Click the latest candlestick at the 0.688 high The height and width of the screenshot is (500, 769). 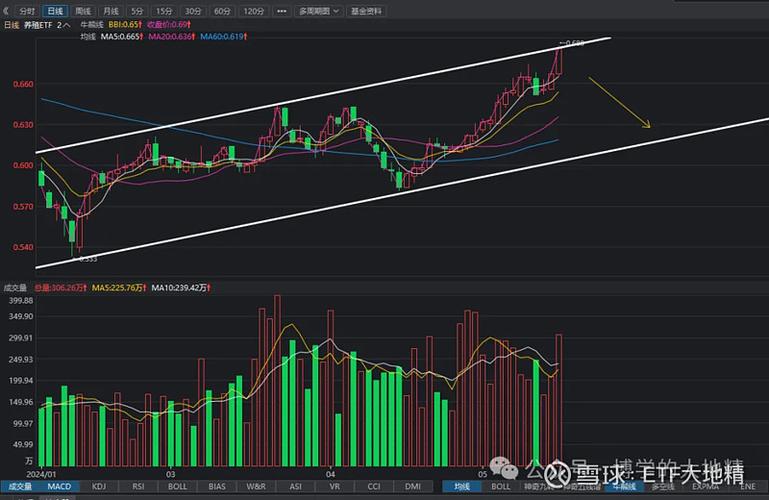tap(559, 61)
